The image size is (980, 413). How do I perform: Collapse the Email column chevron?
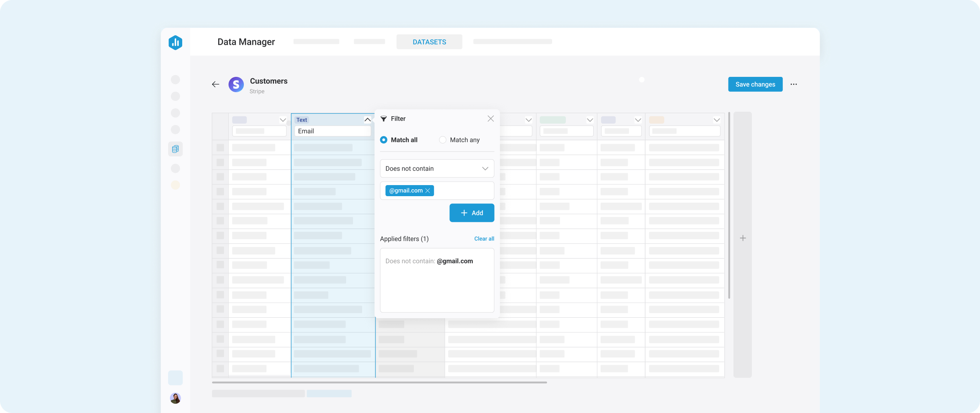pyautogui.click(x=367, y=120)
